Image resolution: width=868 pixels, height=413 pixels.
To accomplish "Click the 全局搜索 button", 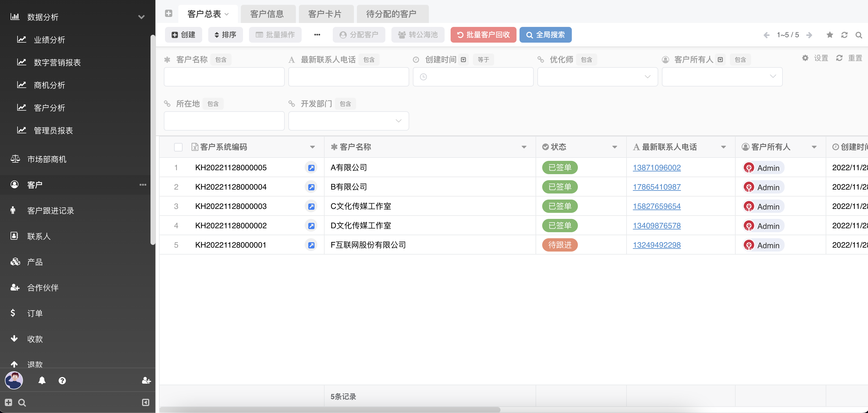I will pos(546,35).
